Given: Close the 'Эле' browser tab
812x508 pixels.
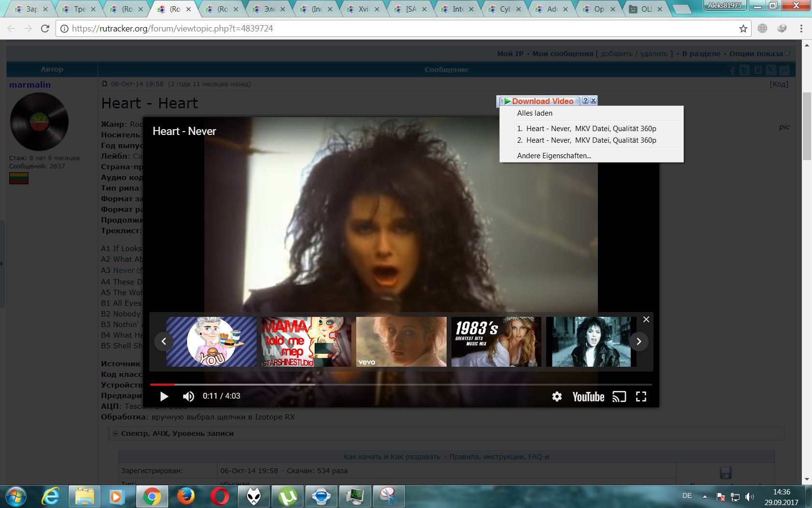Looking at the screenshot, I should click(x=283, y=9).
